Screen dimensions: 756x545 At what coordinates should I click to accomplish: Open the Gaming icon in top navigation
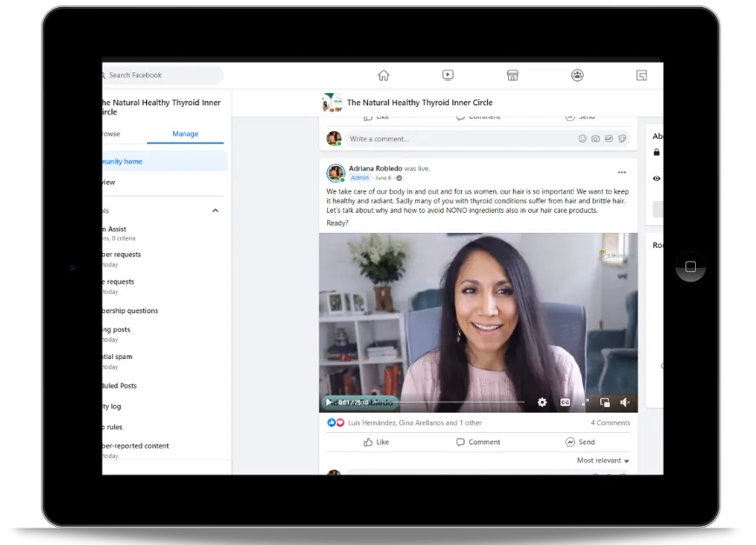(642, 75)
